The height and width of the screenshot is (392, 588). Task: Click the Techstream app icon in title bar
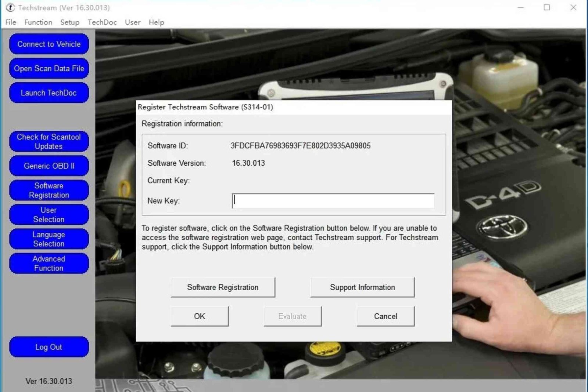10,7
